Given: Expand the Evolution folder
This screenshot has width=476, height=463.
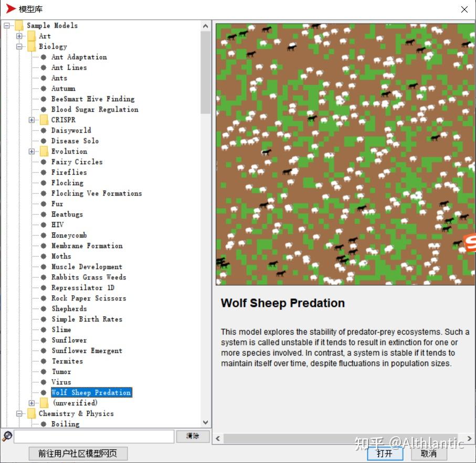Looking at the screenshot, I should click(31, 152).
